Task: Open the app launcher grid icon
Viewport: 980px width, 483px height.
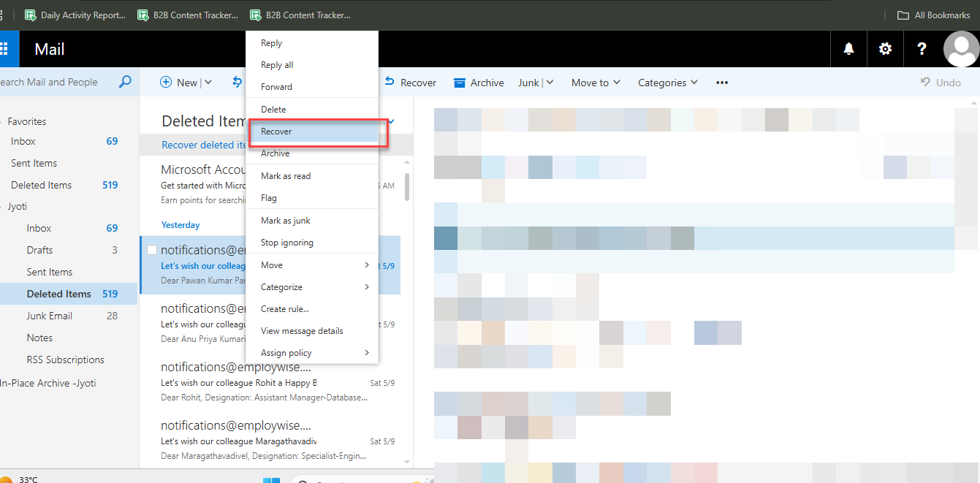Action: click(4, 49)
